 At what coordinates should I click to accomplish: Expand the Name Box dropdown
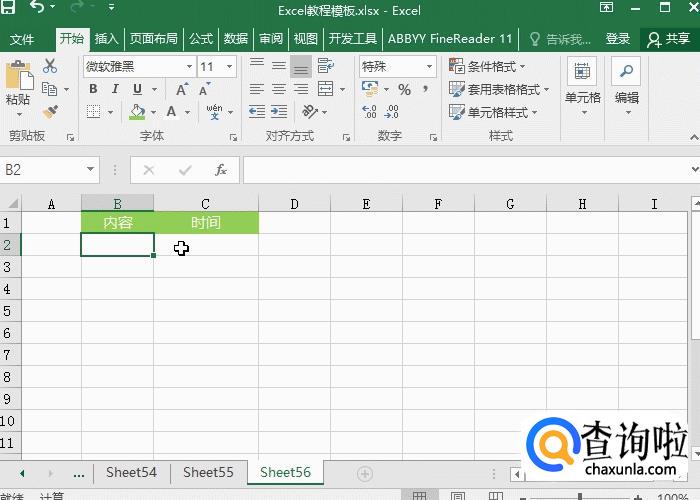click(x=90, y=170)
